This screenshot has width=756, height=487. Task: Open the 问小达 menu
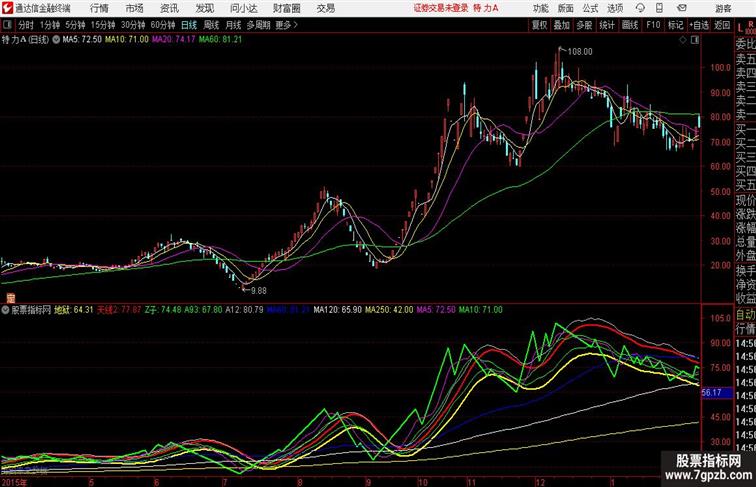[x=243, y=8]
